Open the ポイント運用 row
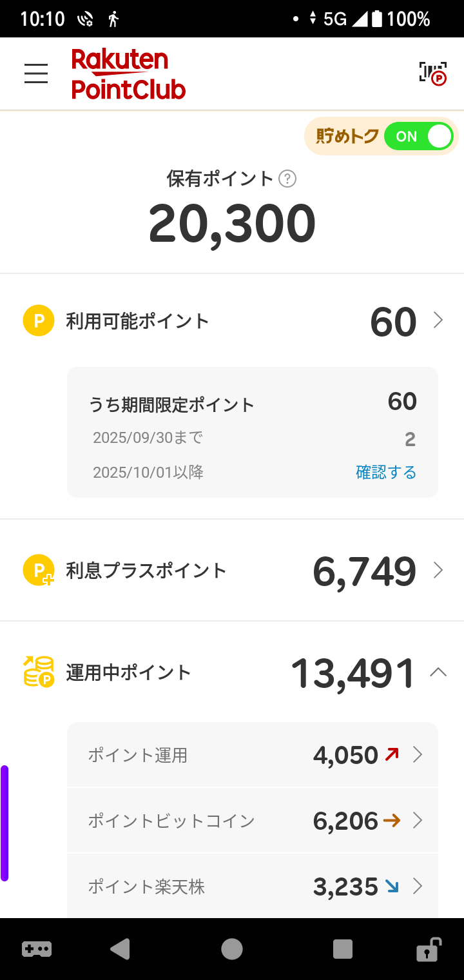The height and width of the screenshot is (980, 464). tap(253, 755)
